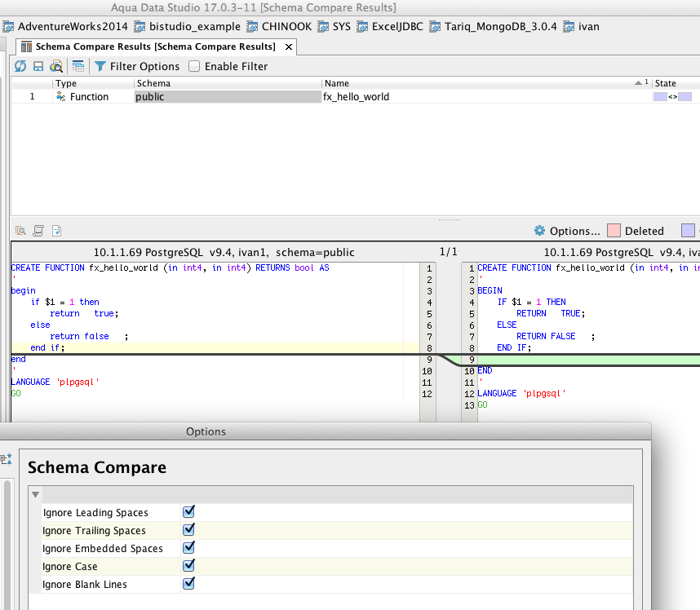Click the find/search icon in results toolbar
This screenshot has height=610, width=700.
(55, 67)
